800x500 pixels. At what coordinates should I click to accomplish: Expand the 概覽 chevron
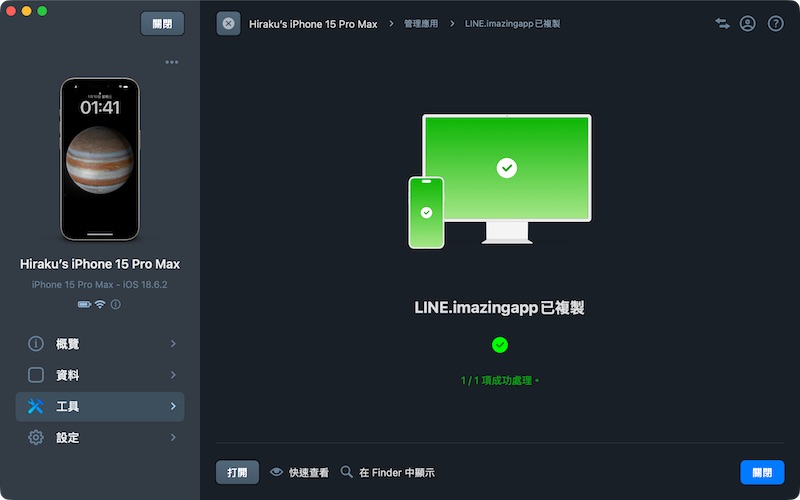pyautogui.click(x=173, y=344)
